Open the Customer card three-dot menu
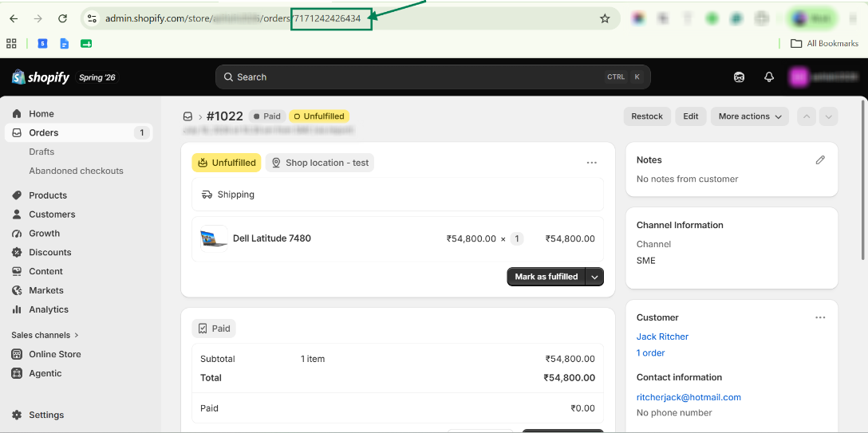 [820, 317]
